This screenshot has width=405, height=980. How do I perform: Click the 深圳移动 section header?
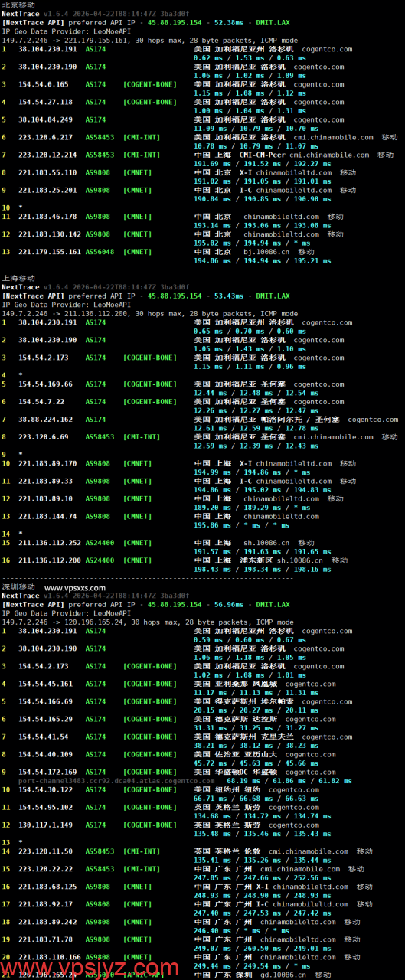(x=18, y=587)
